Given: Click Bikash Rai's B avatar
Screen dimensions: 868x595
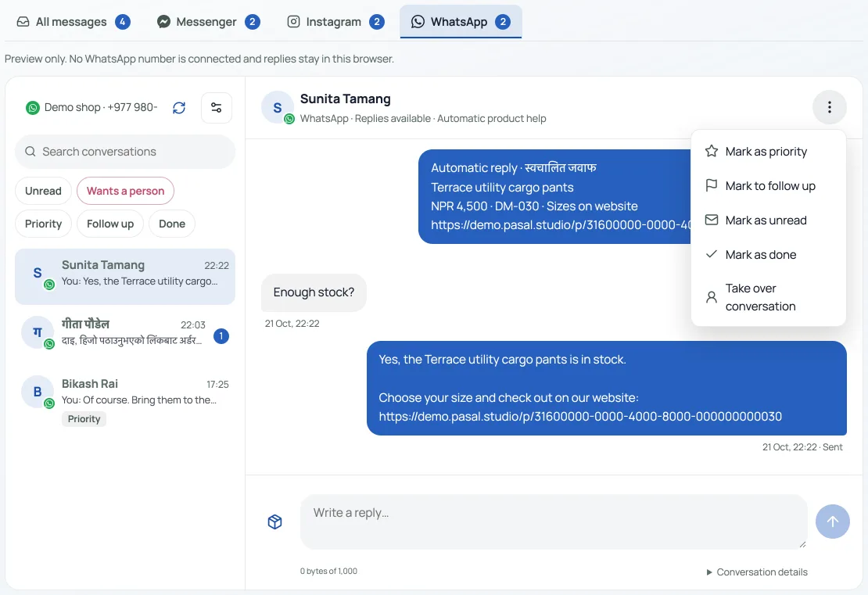Looking at the screenshot, I should click(37, 391).
